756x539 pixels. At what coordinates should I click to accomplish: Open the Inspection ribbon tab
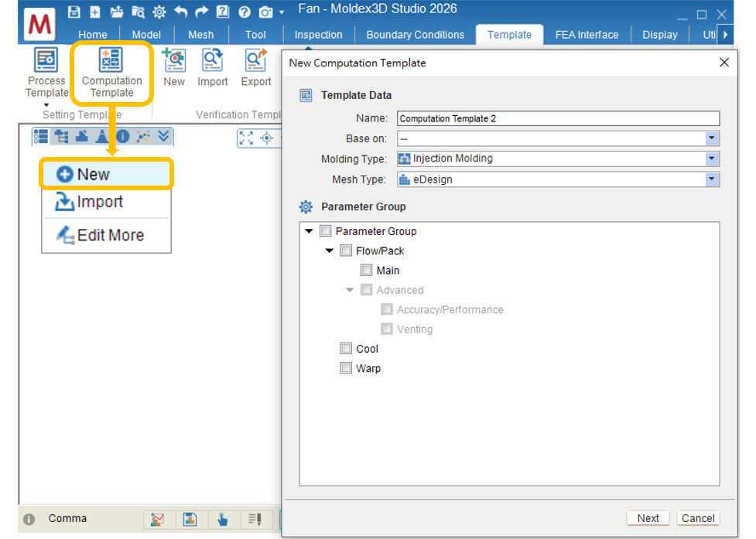[318, 35]
